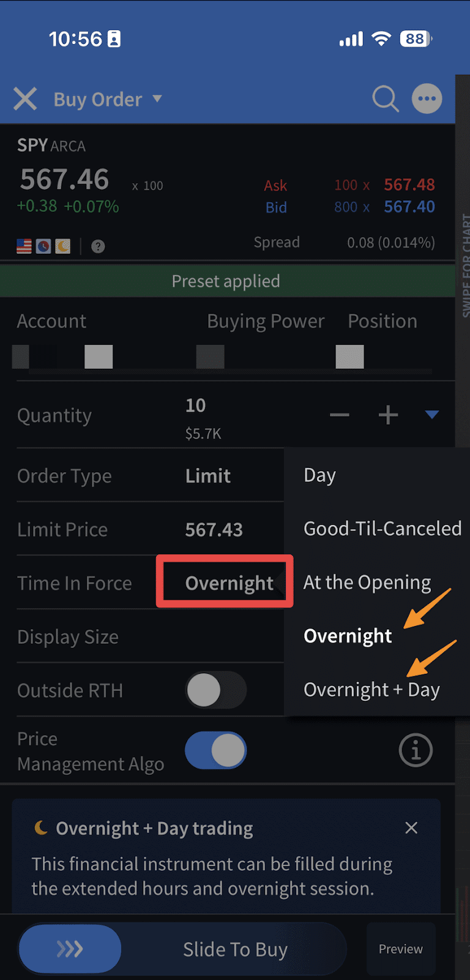Open the quantity dropdown arrow
The image size is (470, 980).
click(432, 415)
